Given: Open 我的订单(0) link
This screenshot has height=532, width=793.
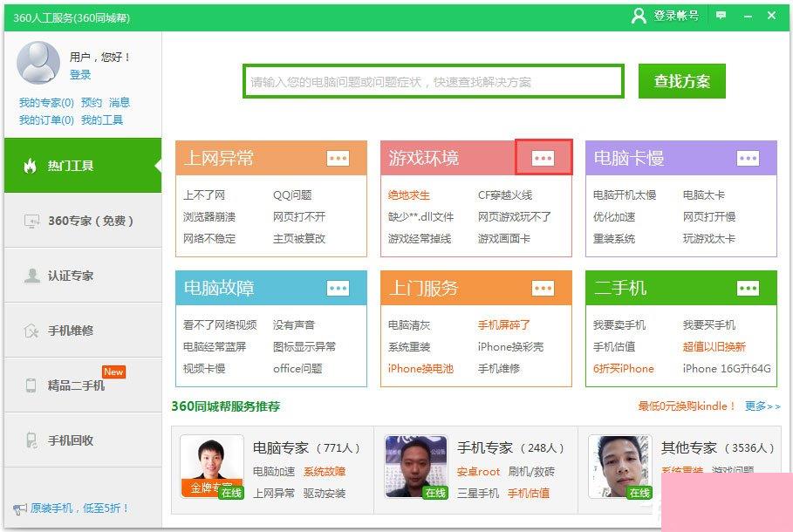Looking at the screenshot, I should tap(46, 119).
